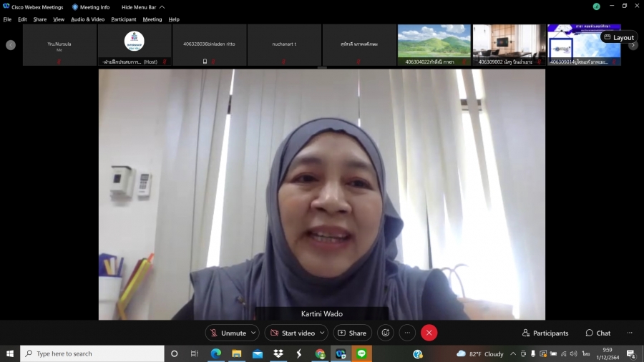Click the Share content button
644x362 pixels.
[x=352, y=333]
